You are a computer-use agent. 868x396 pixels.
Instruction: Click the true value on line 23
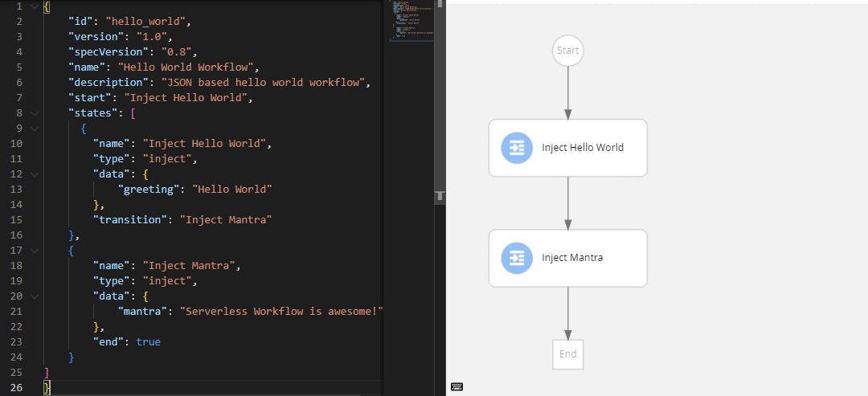point(148,342)
